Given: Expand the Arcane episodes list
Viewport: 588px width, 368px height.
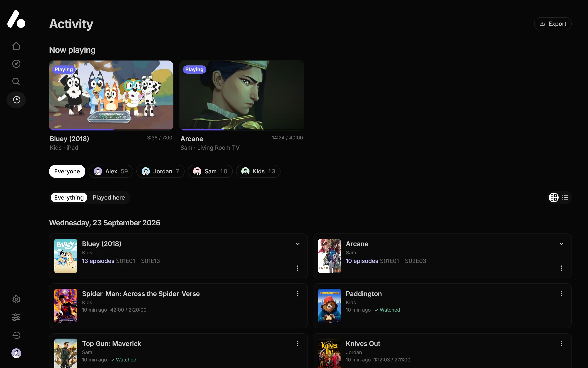Looking at the screenshot, I should pyautogui.click(x=561, y=244).
